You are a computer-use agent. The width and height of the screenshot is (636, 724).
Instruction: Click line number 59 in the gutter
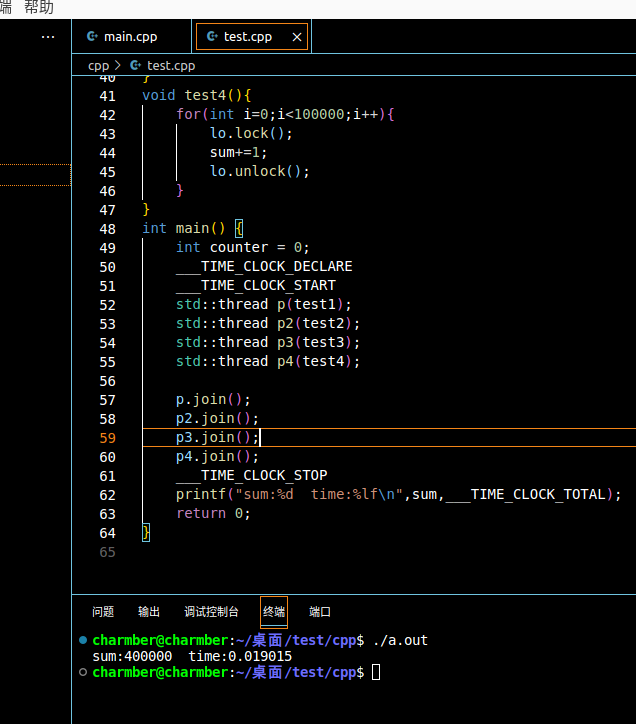[x=107, y=438]
